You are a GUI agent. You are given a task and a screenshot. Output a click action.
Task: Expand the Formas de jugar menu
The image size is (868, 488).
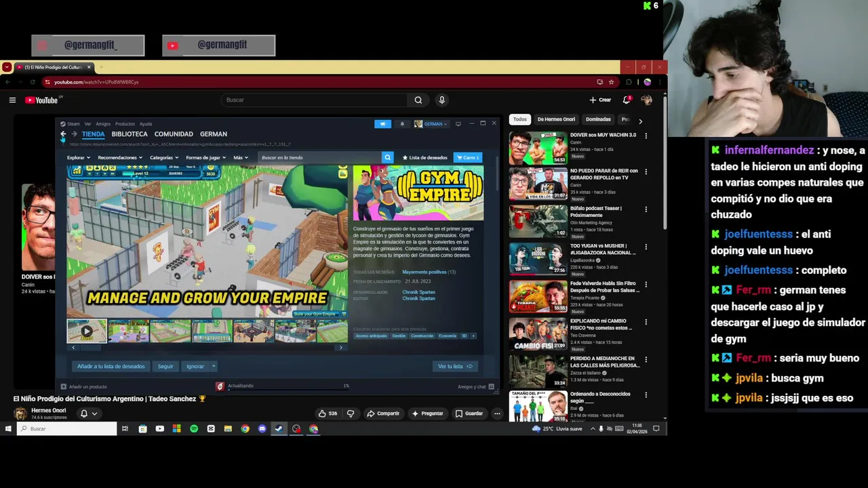(205, 157)
